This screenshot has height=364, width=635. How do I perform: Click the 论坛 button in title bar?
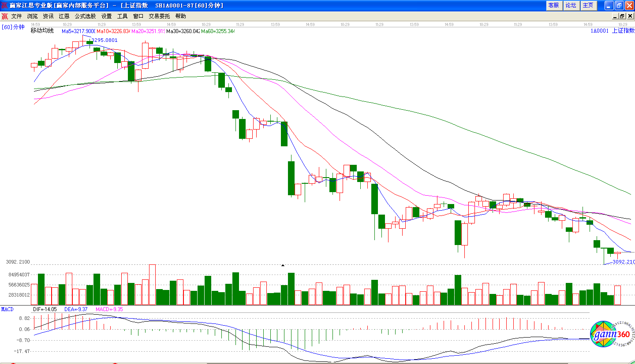[x=571, y=5]
